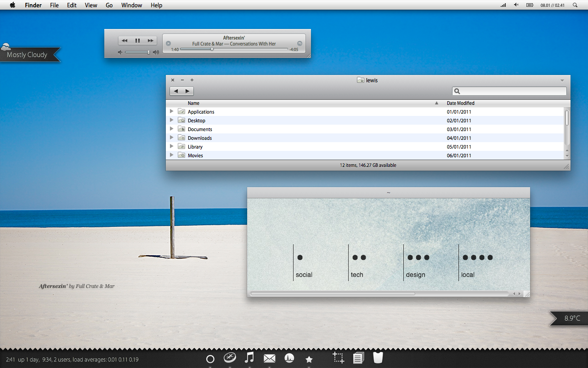Open the Window menu
Screen dimensions: 588x368
tap(131, 5)
